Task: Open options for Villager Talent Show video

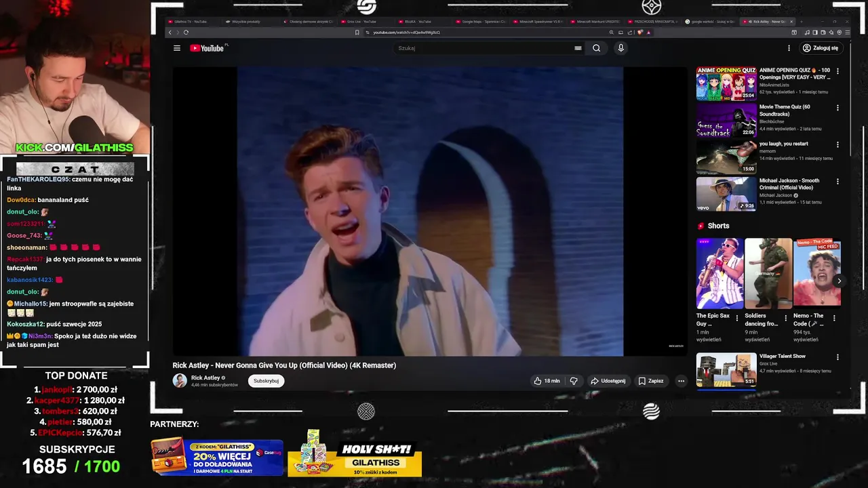Action: pyautogui.click(x=837, y=357)
